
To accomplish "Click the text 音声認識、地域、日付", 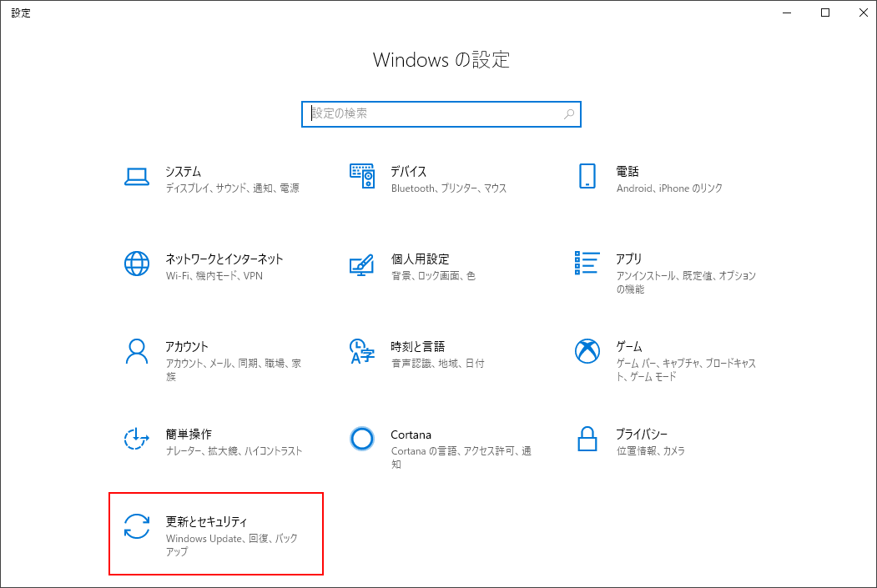I will pyautogui.click(x=438, y=364).
